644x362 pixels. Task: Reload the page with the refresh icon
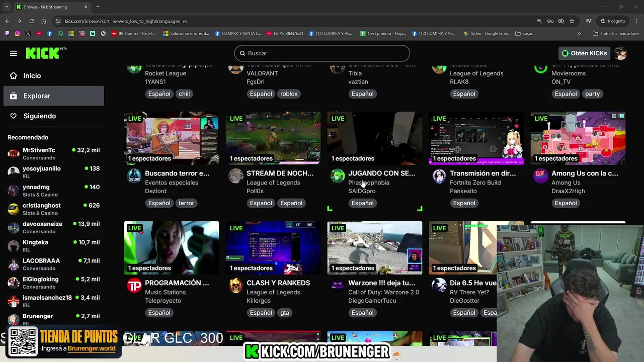tap(31, 21)
